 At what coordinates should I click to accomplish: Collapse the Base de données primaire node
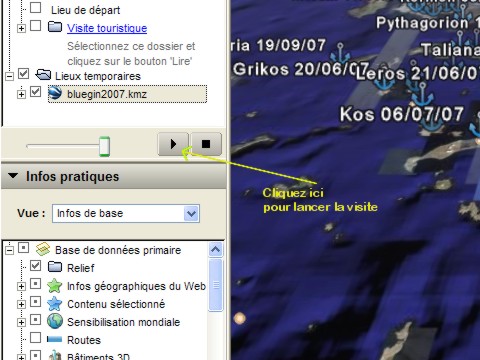[x=10, y=250]
